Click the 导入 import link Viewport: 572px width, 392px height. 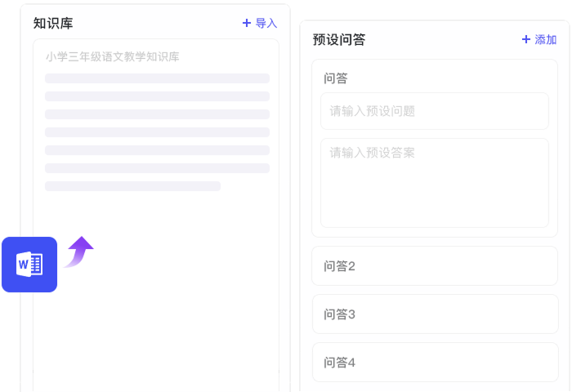(x=266, y=24)
